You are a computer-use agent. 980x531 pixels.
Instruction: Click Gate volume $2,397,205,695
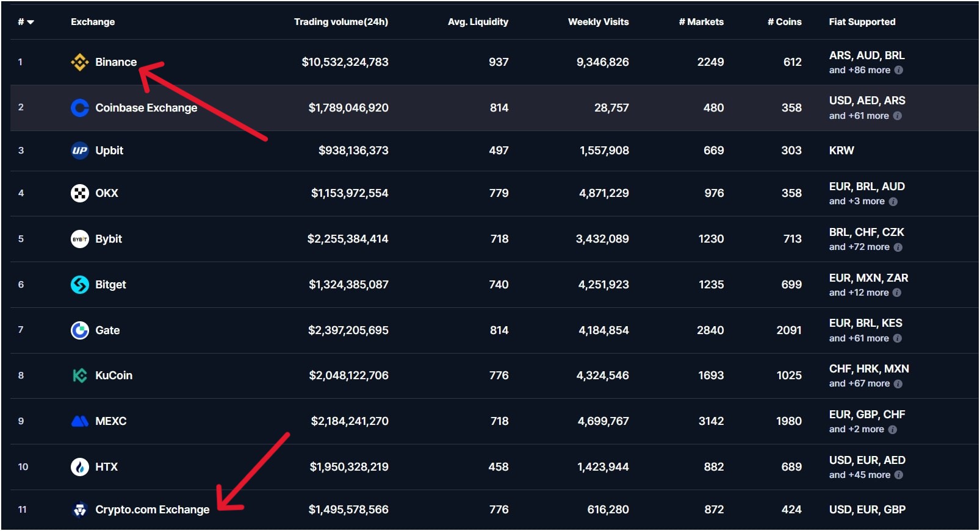348,330
